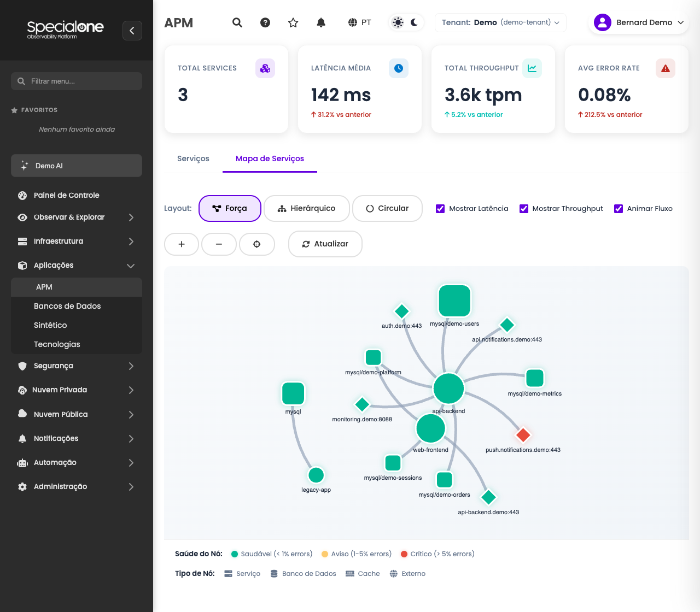Collapse sidebar with the back arrow button
Screen dimensions: 700x612
coord(132,31)
